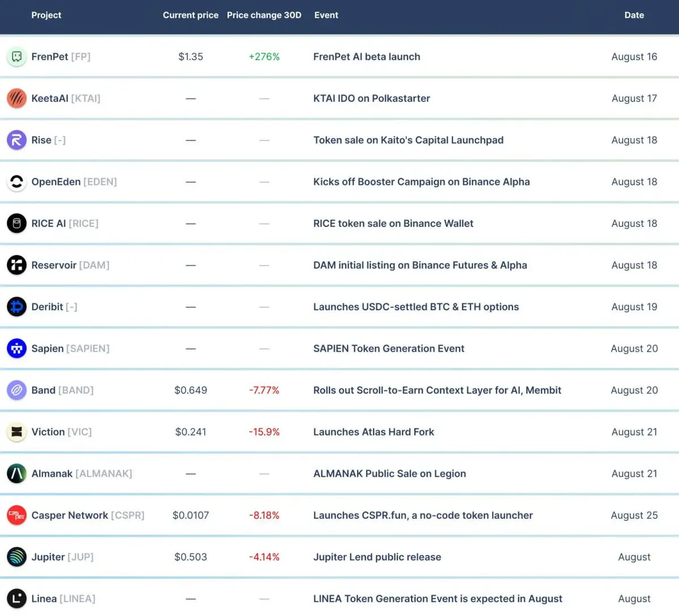Image resolution: width=679 pixels, height=616 pixels.
Task: Sort by the Current price column header
Action: [x=191, y=15]
